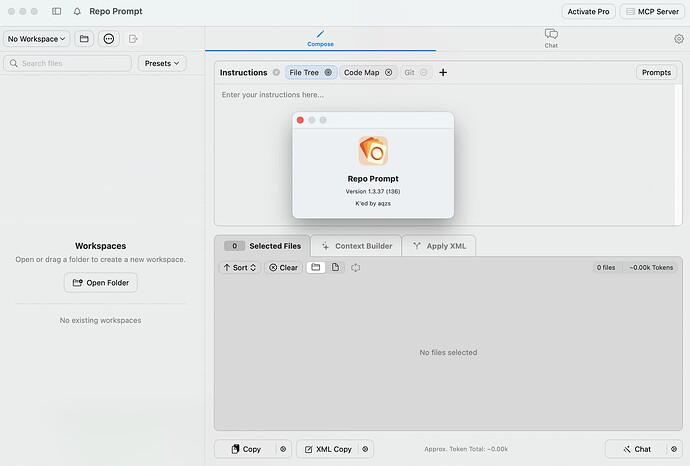
Task: Open the Context Builder tab
Action: [356, 246]
